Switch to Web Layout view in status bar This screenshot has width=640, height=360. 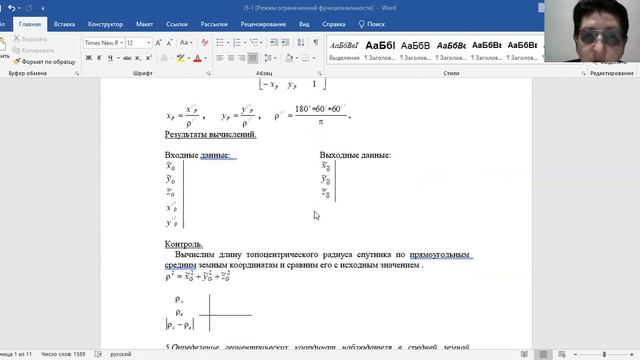pos(562,354)
